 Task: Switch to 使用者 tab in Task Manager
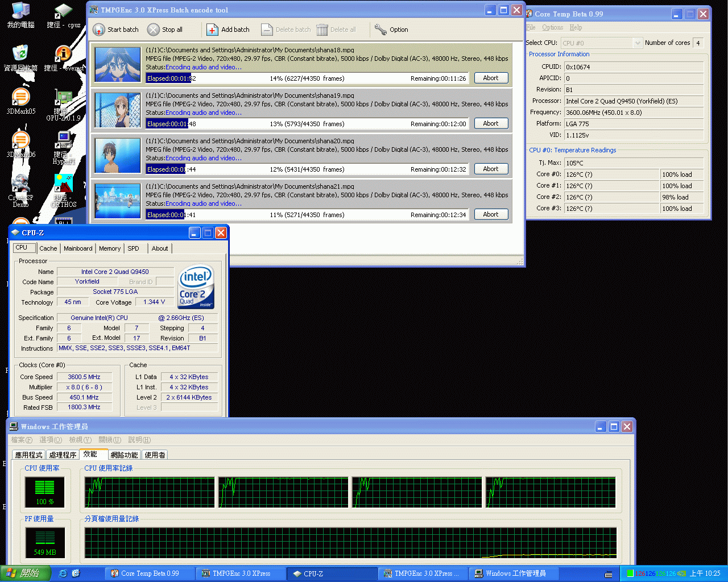point(155,455)
